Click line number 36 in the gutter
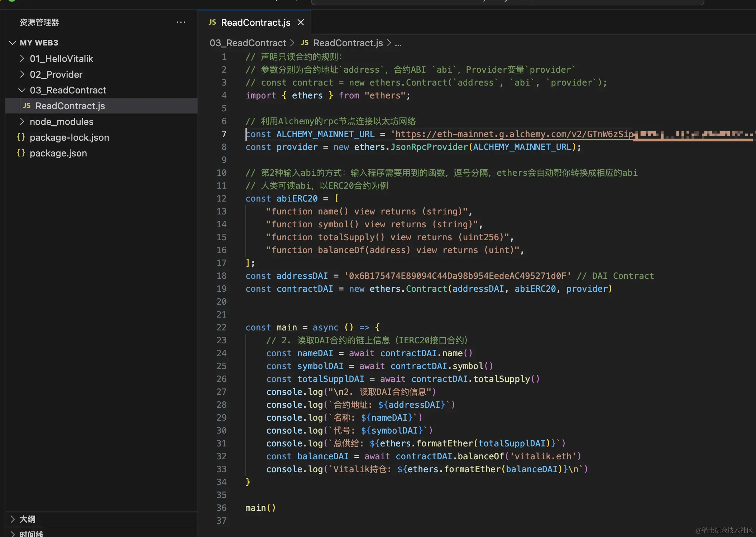Image resolution: width=756 pixels, height=537 pixels. (x=221, y=508)
